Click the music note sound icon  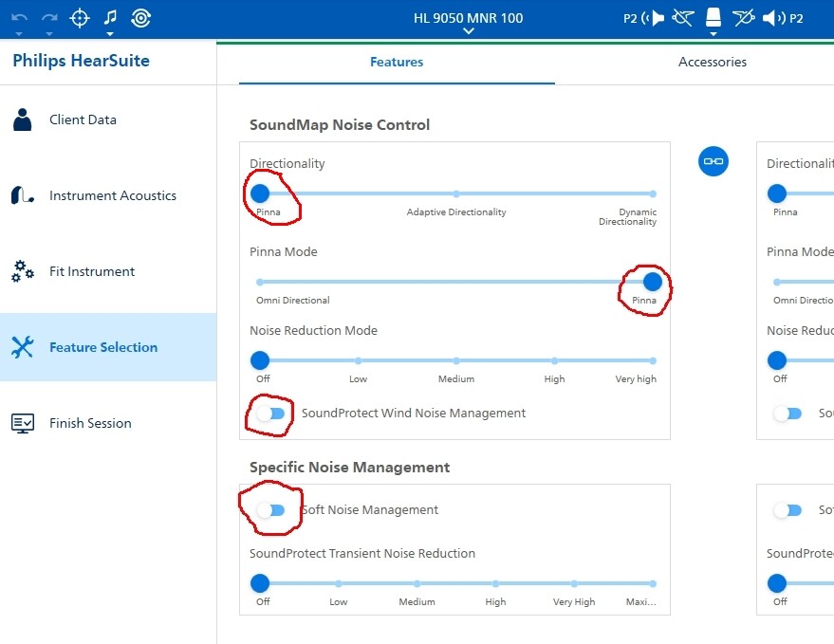point(110,16)
